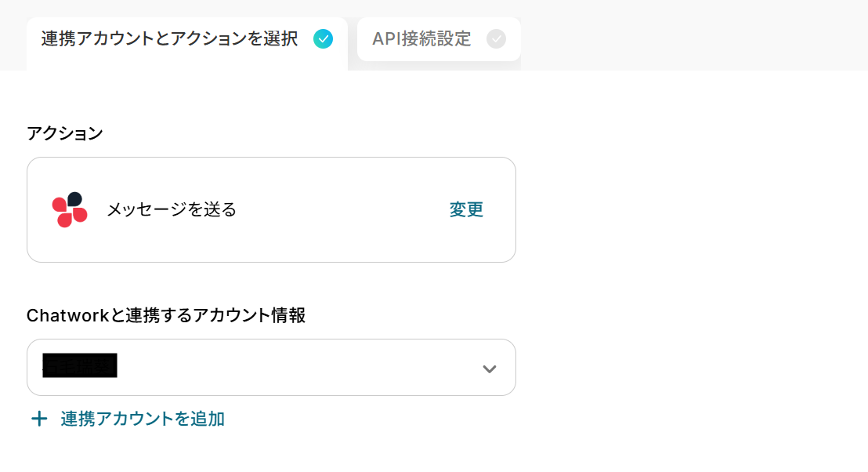Click the white area right of the action card
The width and height of the screenshot is (868, 472).
689,209
